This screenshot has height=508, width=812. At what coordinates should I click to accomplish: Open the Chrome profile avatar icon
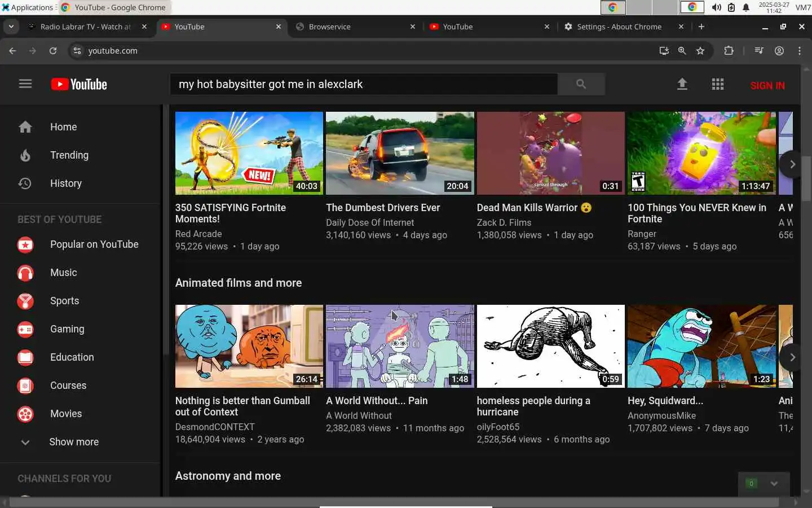779,51
